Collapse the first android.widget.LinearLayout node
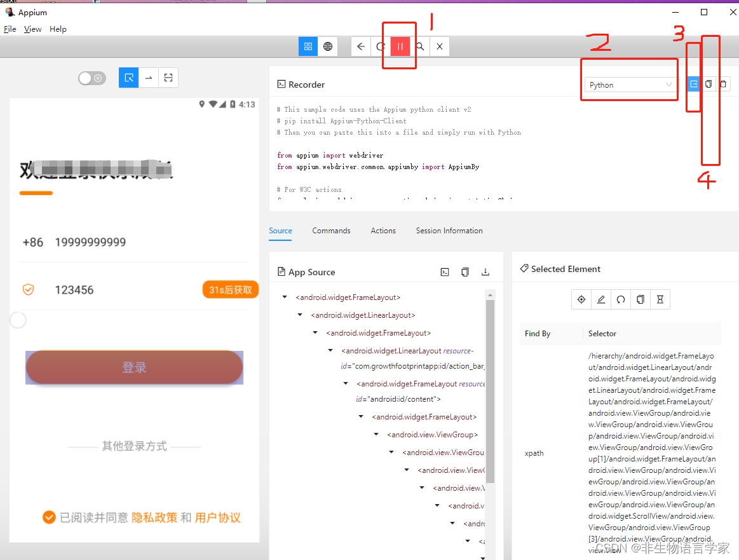Viewport: 739px width, 560px height. point(300,315)
